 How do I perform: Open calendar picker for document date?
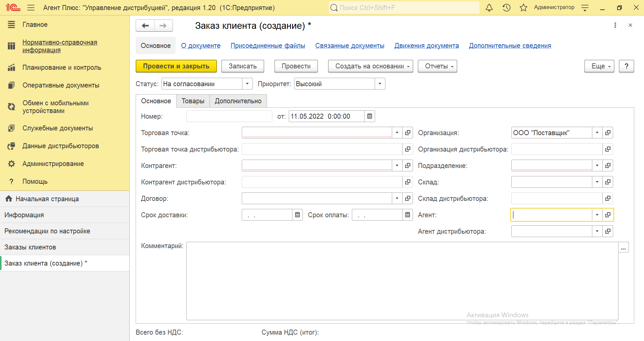pyautogui.click(x=370, y=116)
